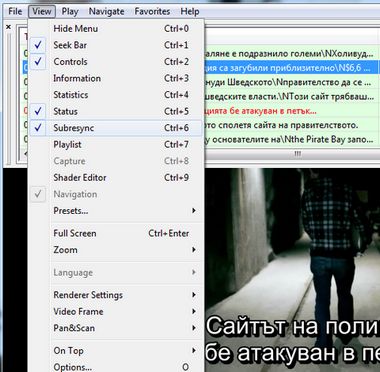Open Options dialog from menu

coord(116,367)
